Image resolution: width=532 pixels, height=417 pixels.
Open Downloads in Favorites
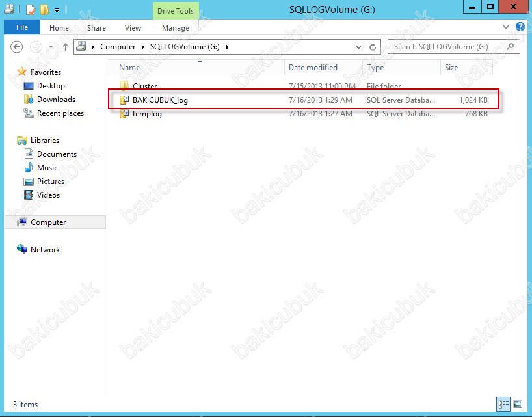(57, 100)
